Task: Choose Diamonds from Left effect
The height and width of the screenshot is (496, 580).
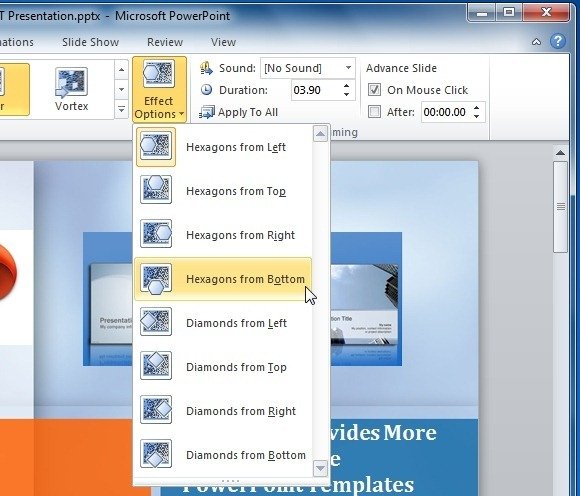Action: [223, 323]
